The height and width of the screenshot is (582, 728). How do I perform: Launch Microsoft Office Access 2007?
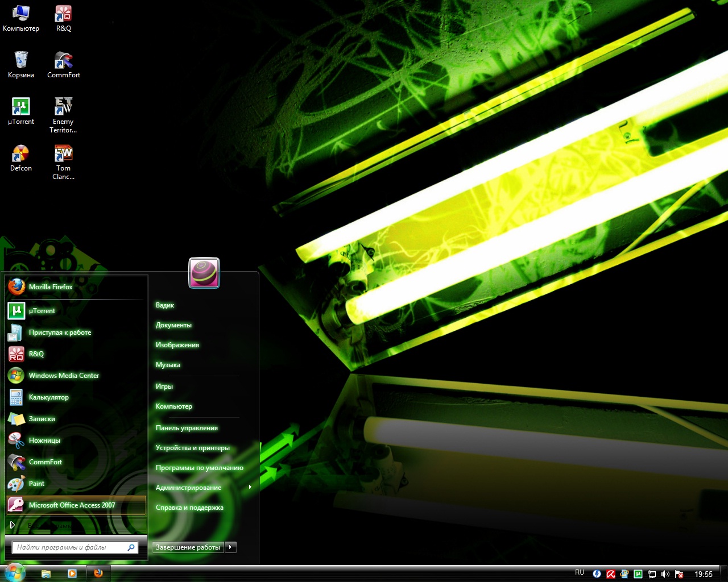click(x=76, y=505)
